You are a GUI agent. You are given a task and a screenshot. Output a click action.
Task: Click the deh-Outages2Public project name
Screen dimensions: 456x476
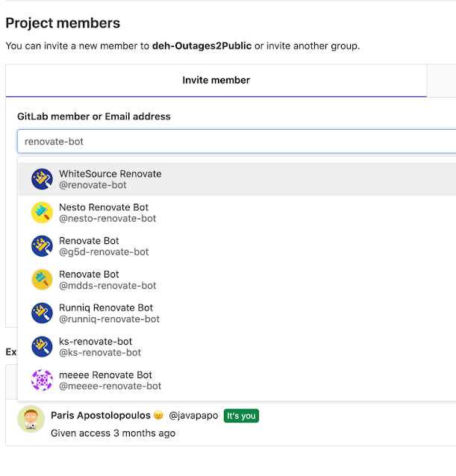(202, 46)
